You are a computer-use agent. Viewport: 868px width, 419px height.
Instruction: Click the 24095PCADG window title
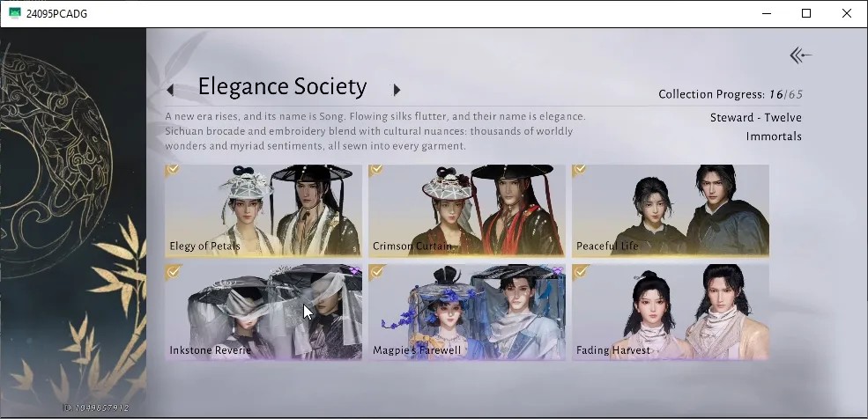(x=56, y=14)
